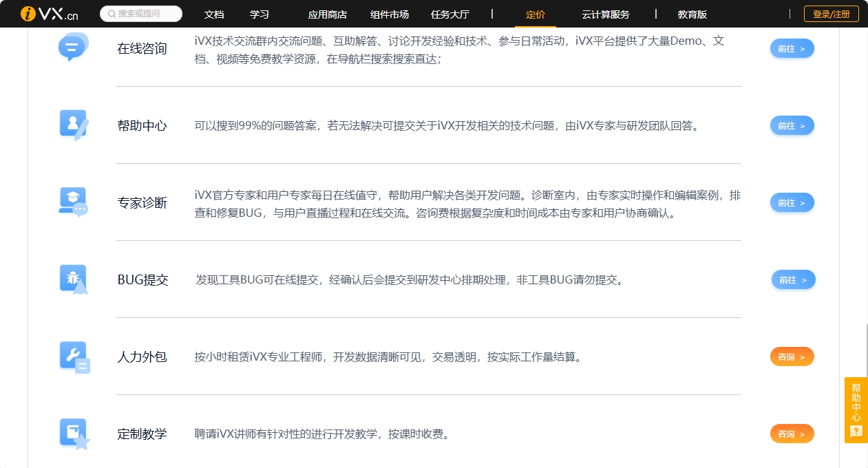Click 前往 button for 专家诊断
The height and width of the screenshot is (468, 868).
point(792,202)
